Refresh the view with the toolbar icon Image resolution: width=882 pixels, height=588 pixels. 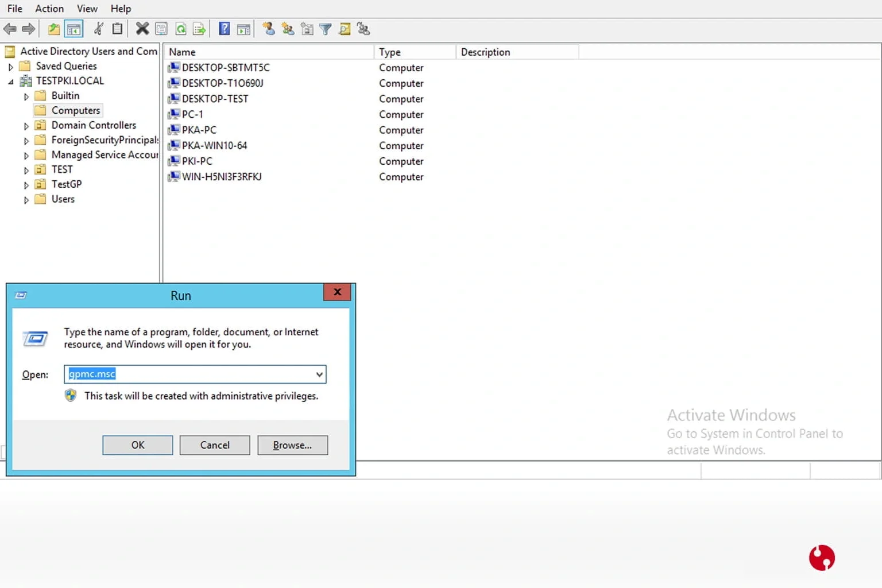point(180,29)
